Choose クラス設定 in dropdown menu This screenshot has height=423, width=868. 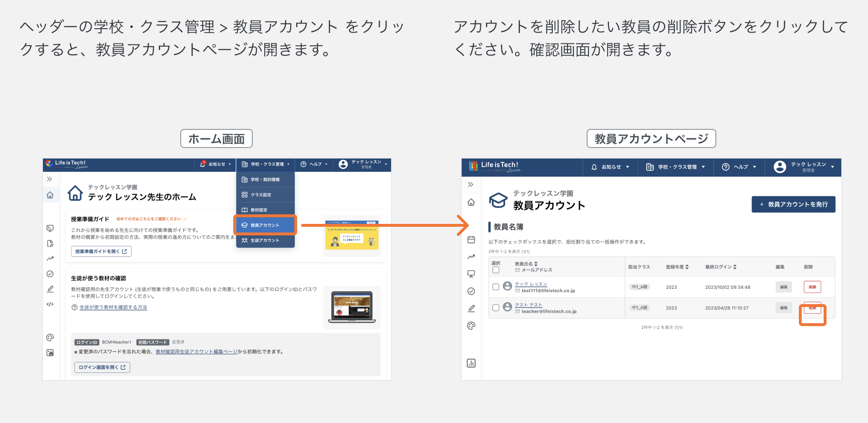tap(265, 195)
